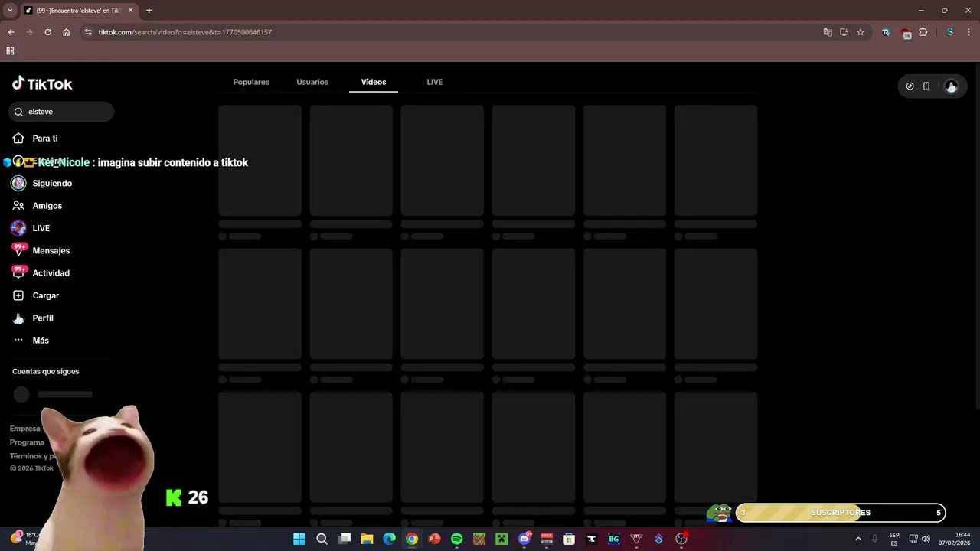Open Windows taskbar search
This screenshot has width=980, height=551.
(x=322, y=539)
